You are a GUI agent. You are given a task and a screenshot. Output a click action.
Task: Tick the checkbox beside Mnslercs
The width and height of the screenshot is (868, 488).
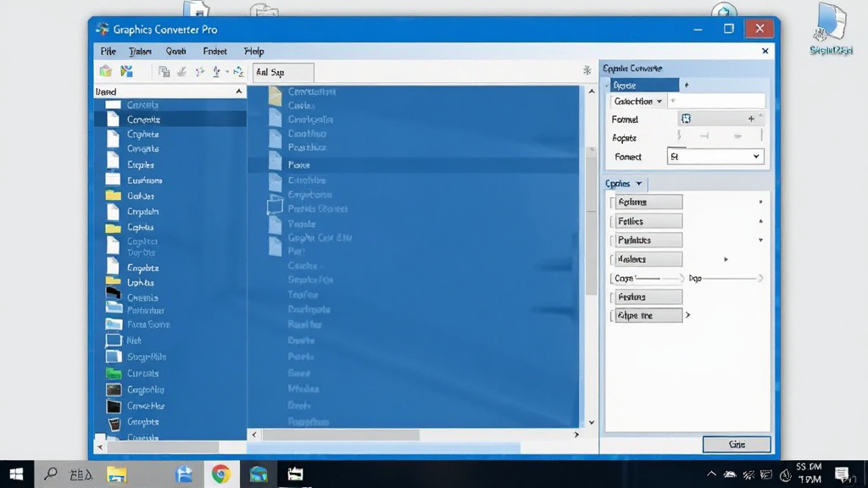coord(612,259)
